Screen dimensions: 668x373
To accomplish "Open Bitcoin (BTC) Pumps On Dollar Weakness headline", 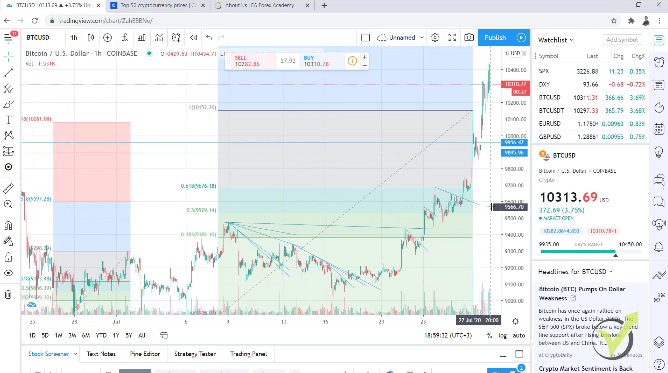I will [582, 293].
